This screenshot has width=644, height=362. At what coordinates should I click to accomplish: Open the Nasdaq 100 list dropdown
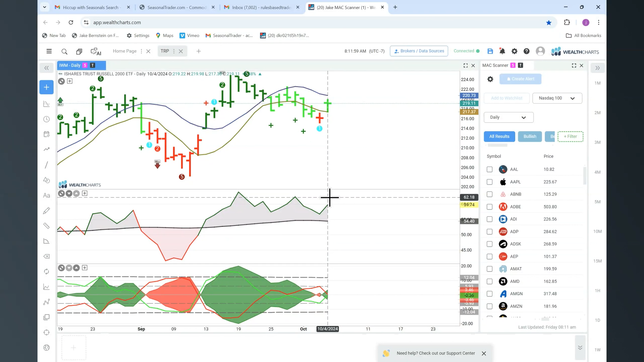click(557, 98)
